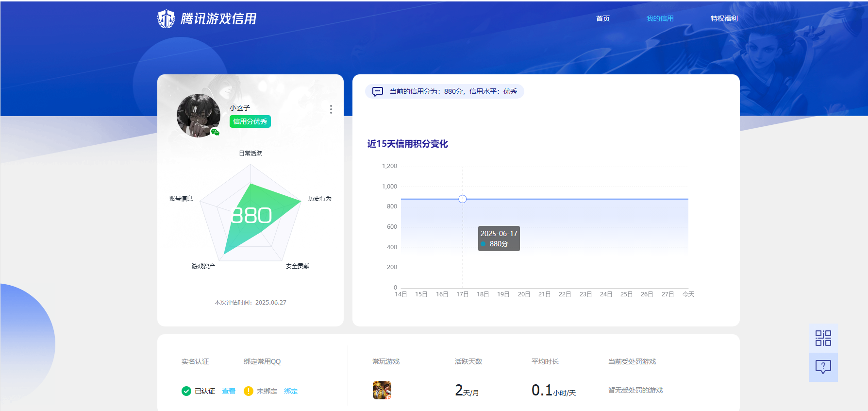Click the 账号信息 radar axis label
Screen dimensions: 868x411
click(181, 198)
